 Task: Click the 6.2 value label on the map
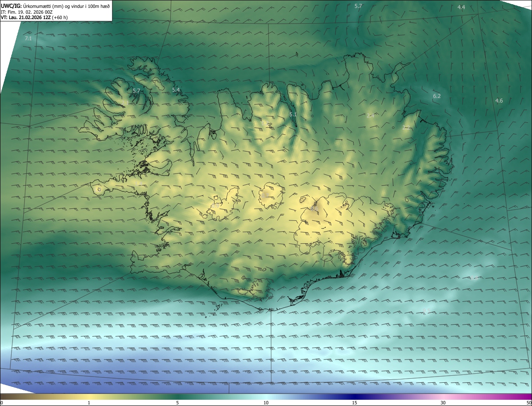437,96
